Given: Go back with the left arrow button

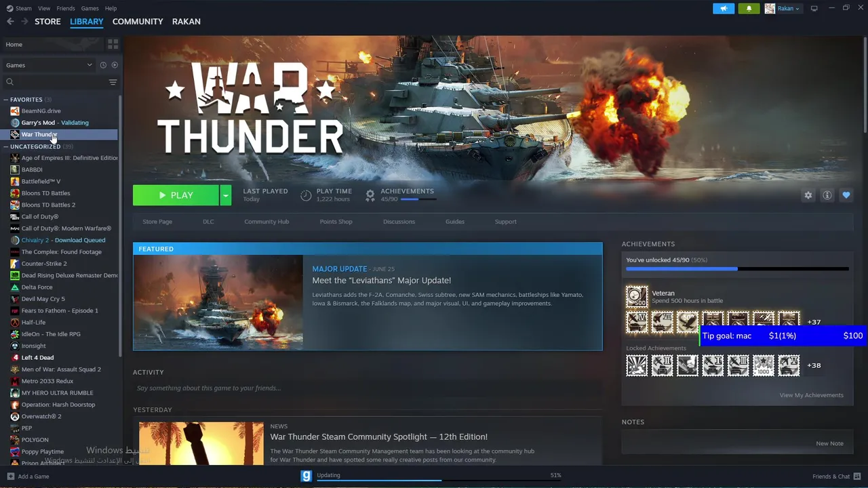Looking at the screenshot, I should click(x=10, y=22).
